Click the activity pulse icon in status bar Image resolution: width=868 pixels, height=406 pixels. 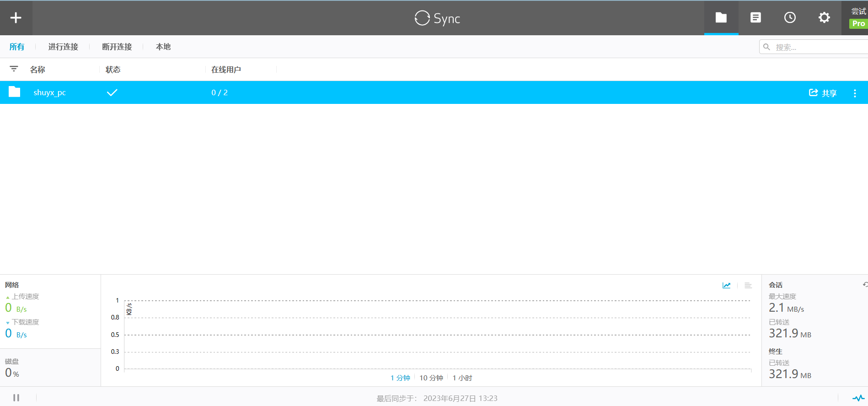[x=858, y=398]
